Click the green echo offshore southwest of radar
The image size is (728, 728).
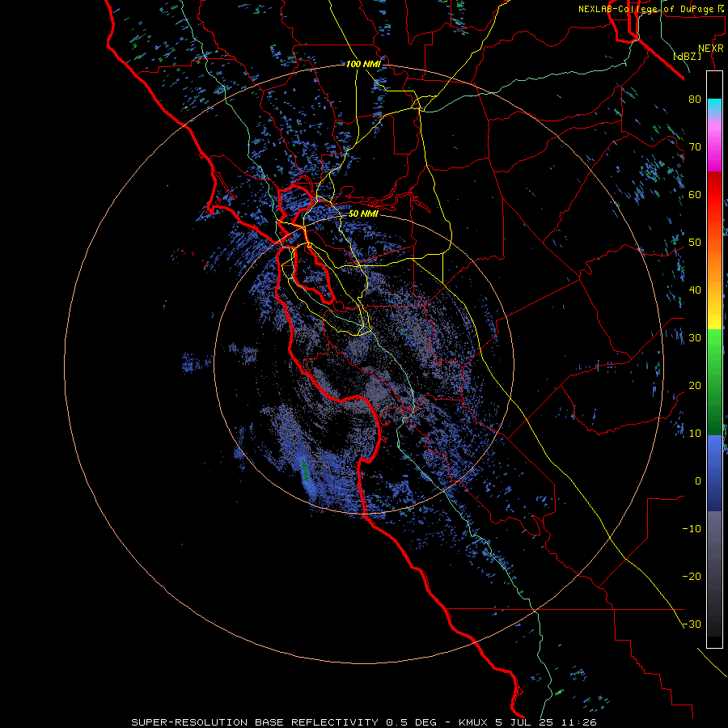[x=305, y=469]
